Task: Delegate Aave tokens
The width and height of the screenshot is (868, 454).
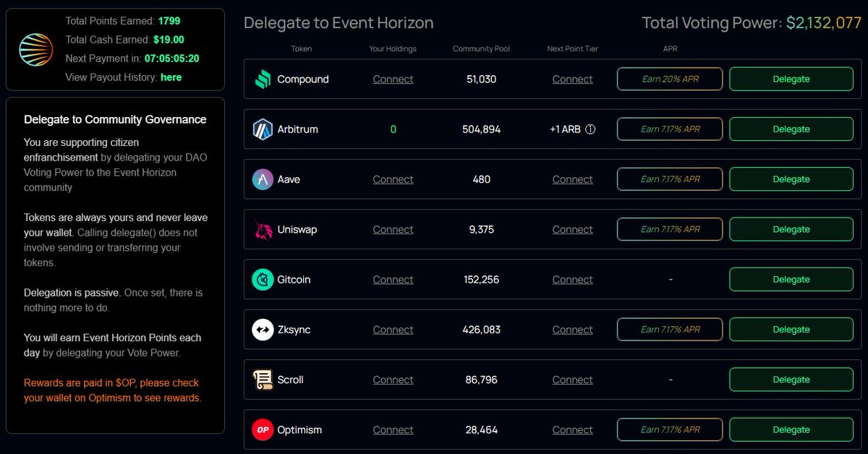Action: click(791, 179)
